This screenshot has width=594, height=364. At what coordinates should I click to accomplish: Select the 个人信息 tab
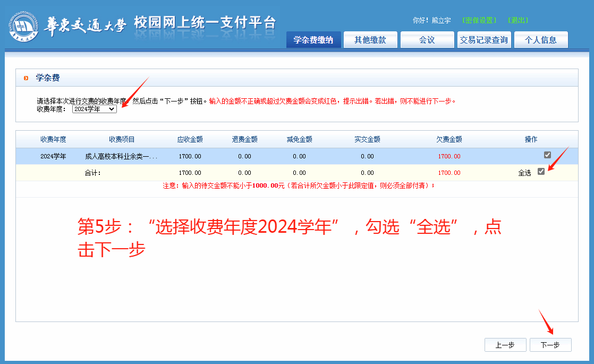click(541, 40)
